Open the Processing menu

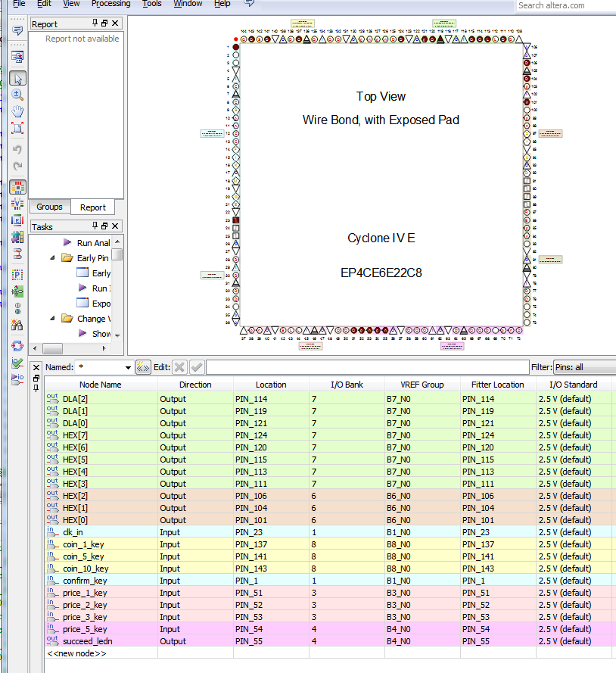tap(110, 4)
